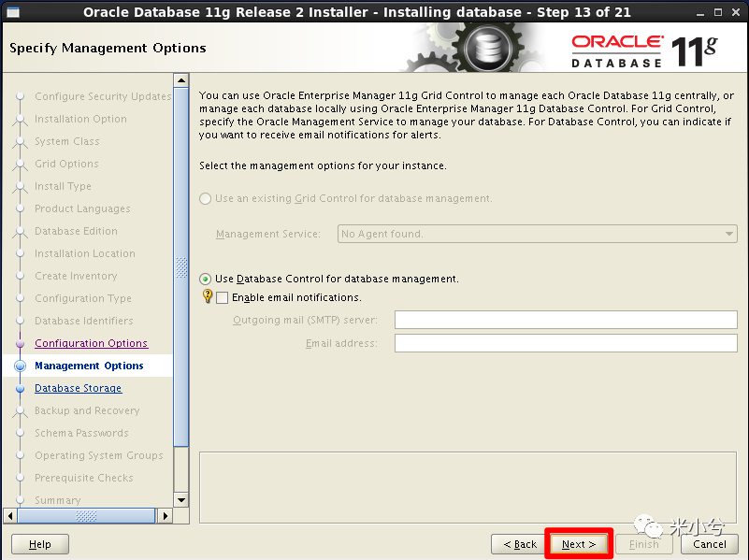Open the Configuration Options step link
The height and width of the screenshot is (560, 749).
92,343
